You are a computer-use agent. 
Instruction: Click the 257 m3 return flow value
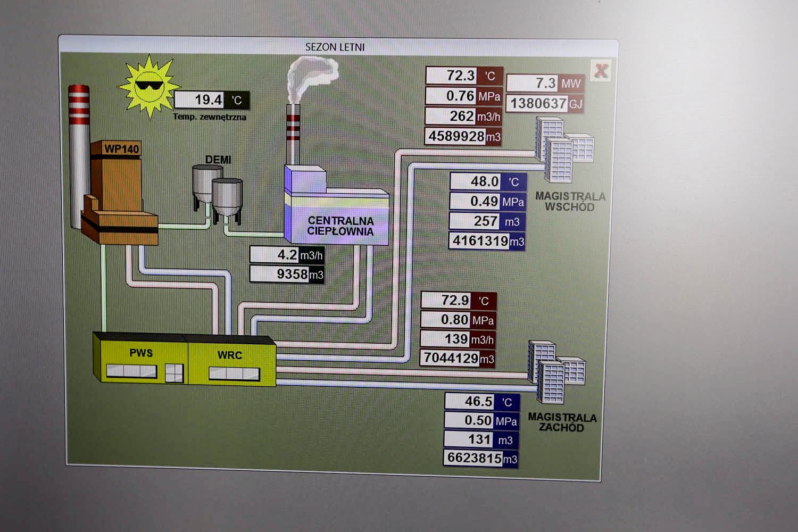pyautogui.click(x=487, y=221)
